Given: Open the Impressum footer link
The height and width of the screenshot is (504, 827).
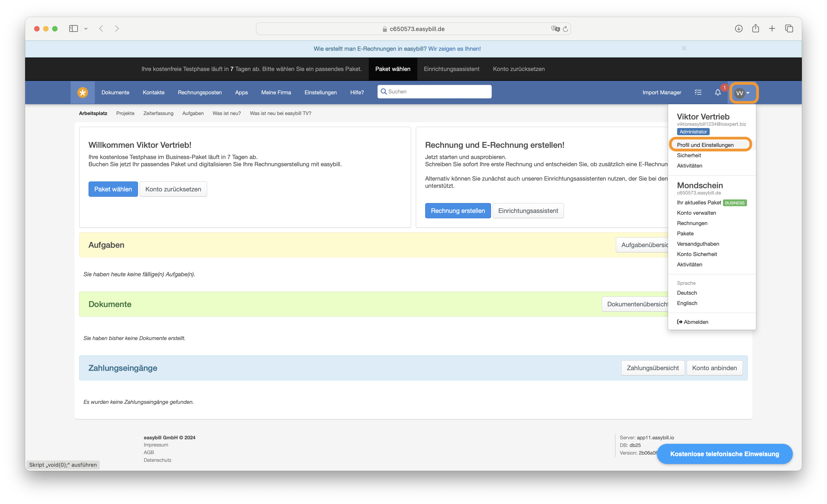Looking at the screenshot, I should coord(156,445).
